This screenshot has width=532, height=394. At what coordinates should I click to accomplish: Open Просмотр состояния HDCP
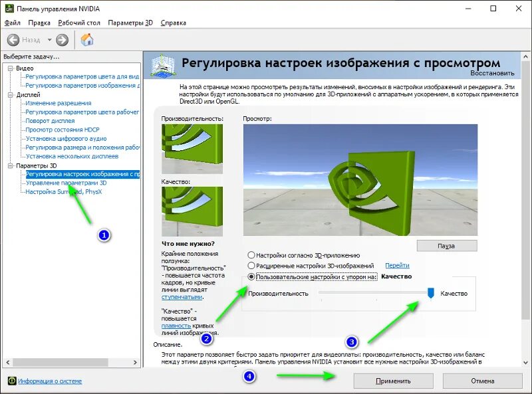(x=63, y=130)
